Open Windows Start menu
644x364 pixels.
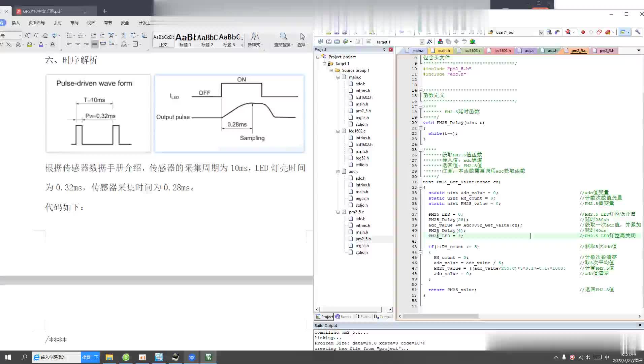point(8,357)
